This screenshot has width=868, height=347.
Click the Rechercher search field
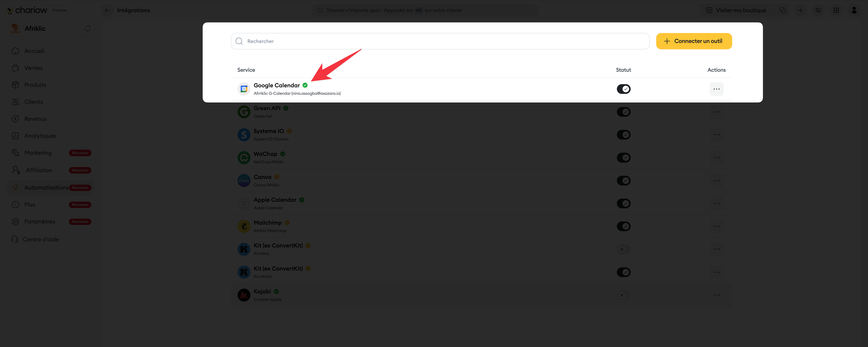click(x=440, y=41)
